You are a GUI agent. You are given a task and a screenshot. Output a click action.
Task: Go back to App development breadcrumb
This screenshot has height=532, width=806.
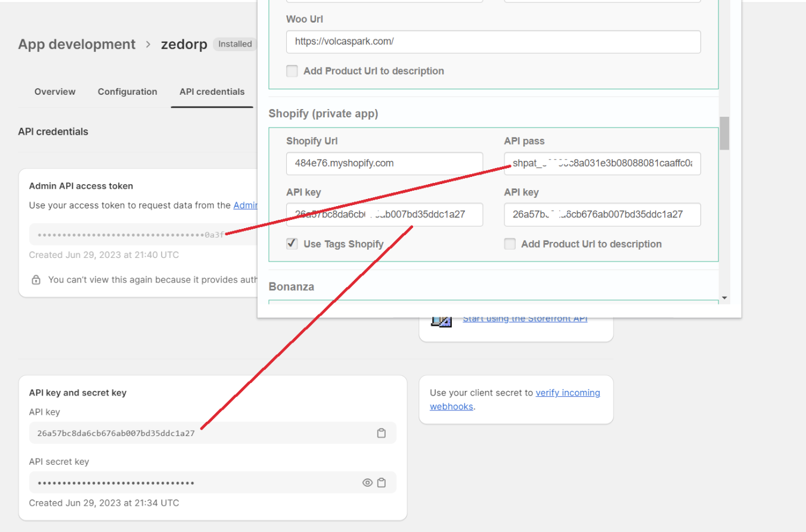[x=77, y=45]
